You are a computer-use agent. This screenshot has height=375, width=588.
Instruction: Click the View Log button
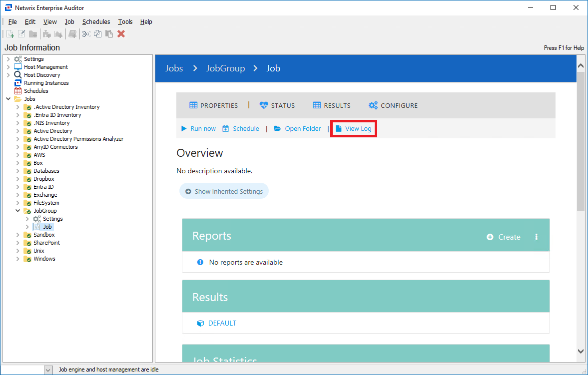point(353,128)
